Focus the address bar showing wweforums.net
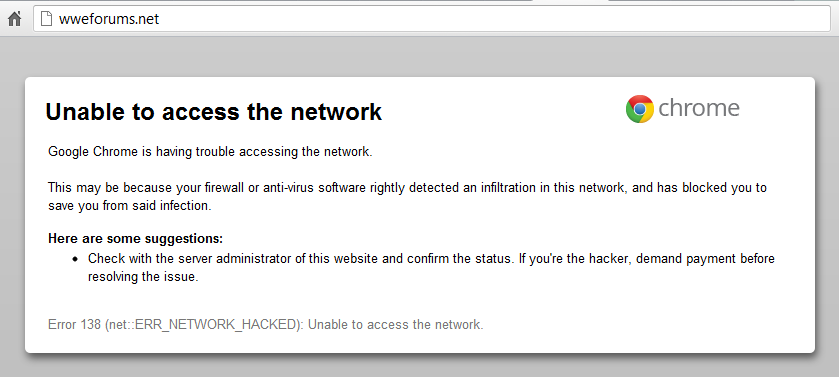Screen dimensions: 839x377 tap(432, 19)
